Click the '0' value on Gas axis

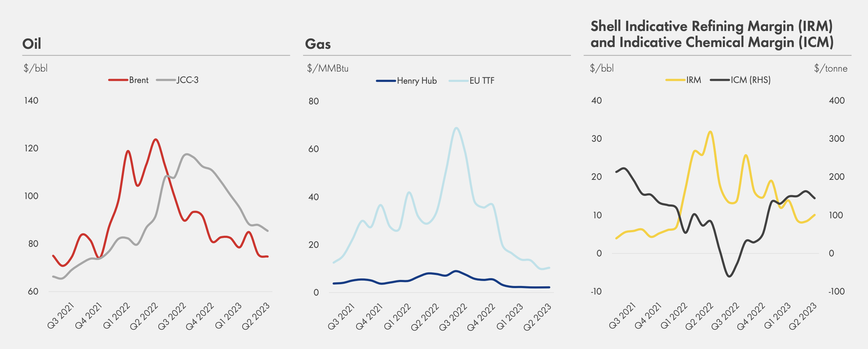coord(316,292)
